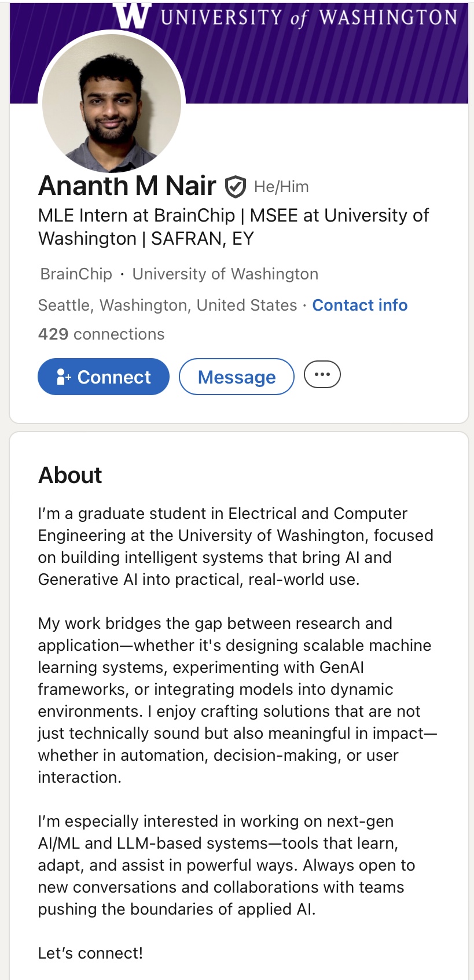Click the person-plus icon inside Connect
Viewport: 474px width, 980px height.
[64, 377]
